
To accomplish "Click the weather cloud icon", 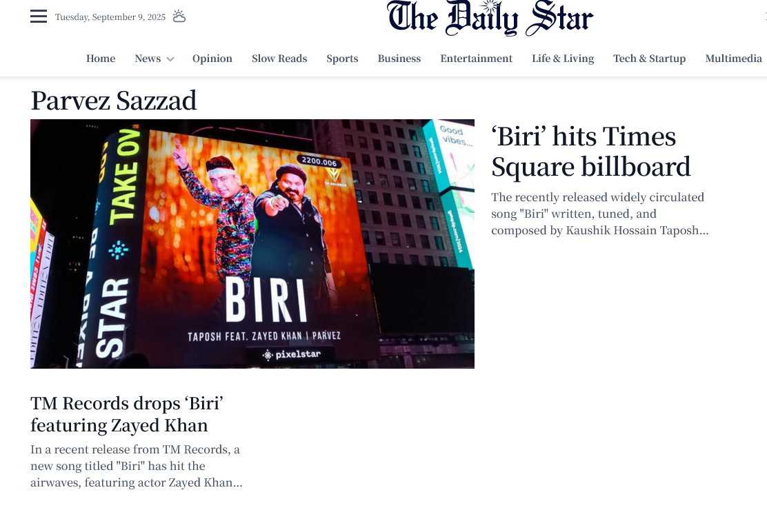I will coord(179,17).
